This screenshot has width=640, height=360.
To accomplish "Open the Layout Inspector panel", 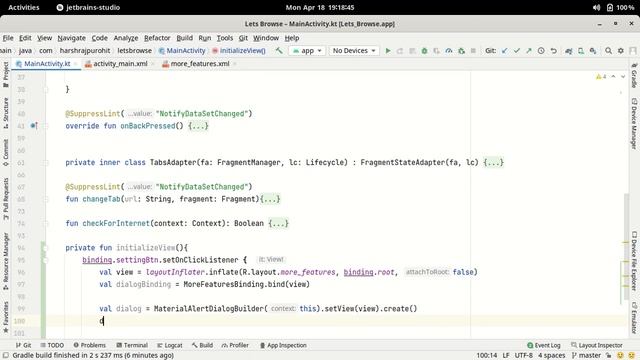I will point(597,345).
